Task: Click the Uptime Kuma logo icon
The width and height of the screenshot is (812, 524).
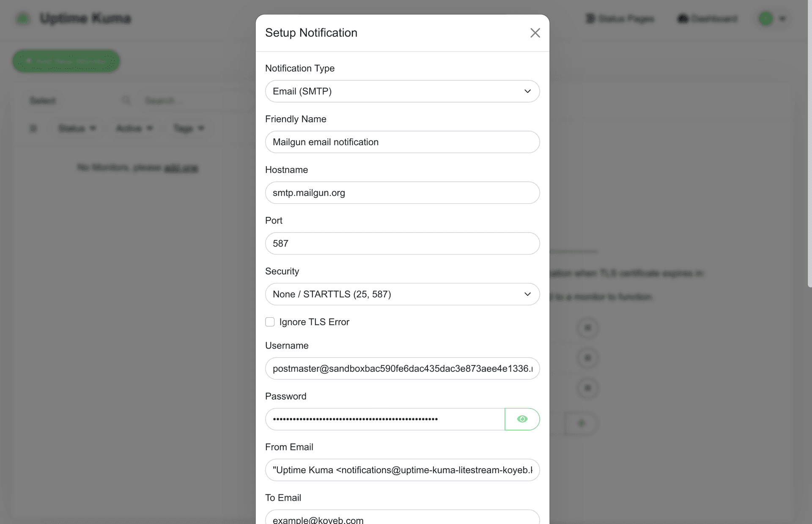Action: [23, 19]
